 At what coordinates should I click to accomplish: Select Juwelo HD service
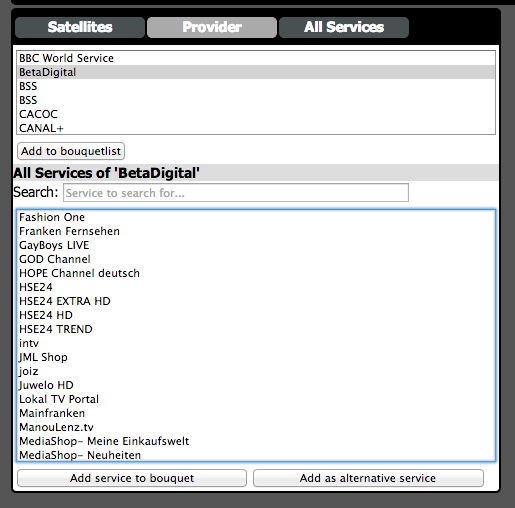tap(256, 385)
